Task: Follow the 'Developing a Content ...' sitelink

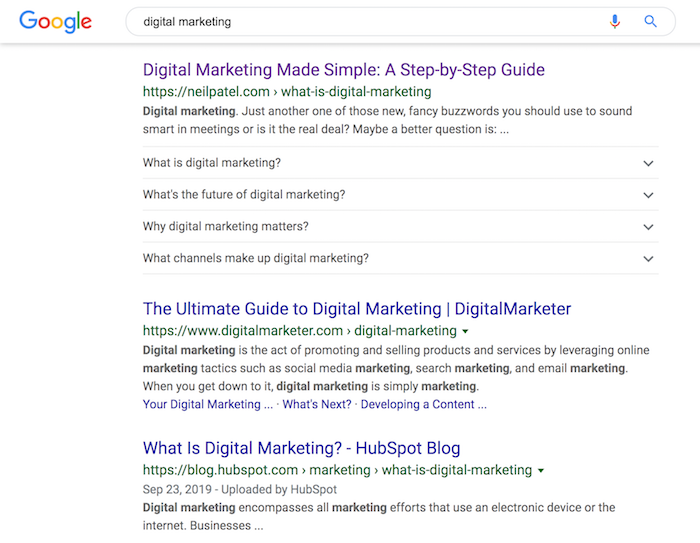Action: pos(424,405)
